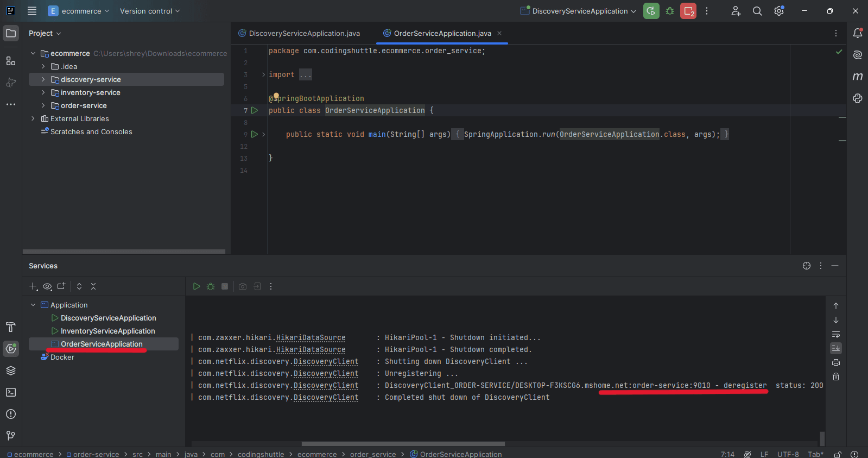Image resolution: width=868 pixels, height=458 pixels.
Task: Close the OrderServiceApplication.java tab
Action: tap(499, 33)
